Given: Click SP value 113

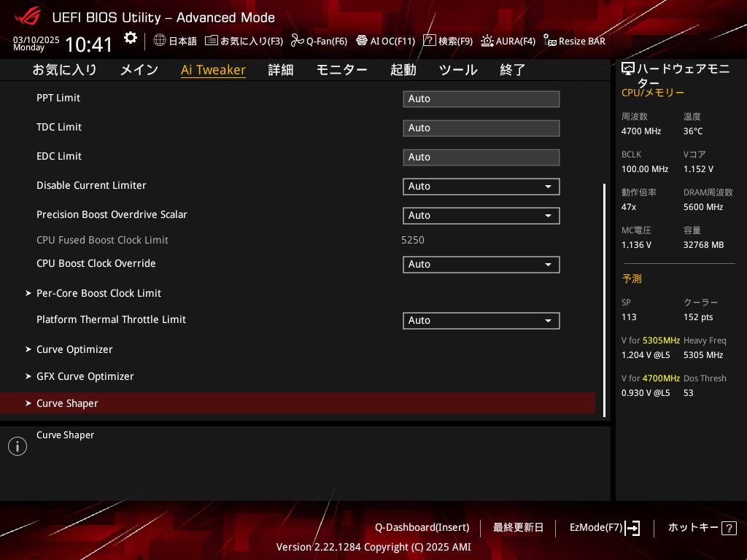Looking at the screenshot, I should click(x=629, y=317).
